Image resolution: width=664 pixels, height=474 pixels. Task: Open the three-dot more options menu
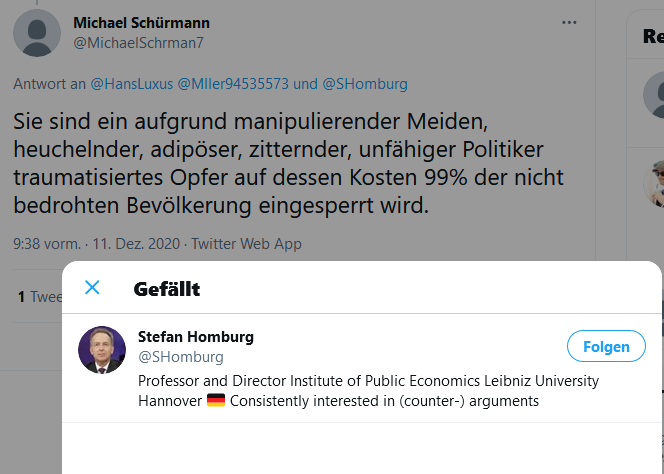click(569, 22)
